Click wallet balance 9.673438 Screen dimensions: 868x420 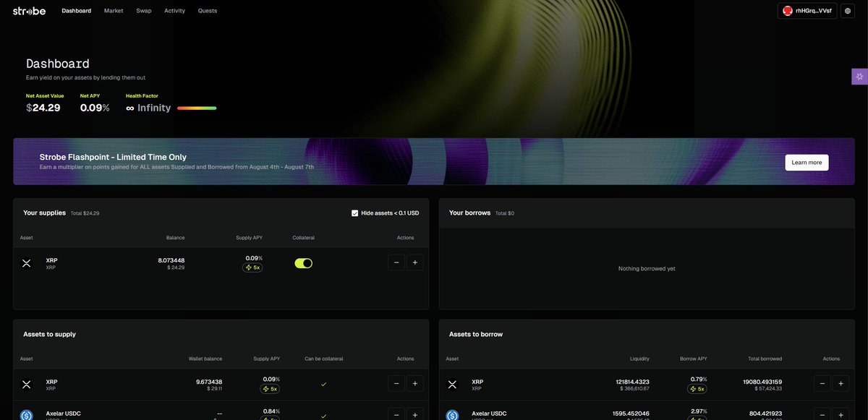209,382
